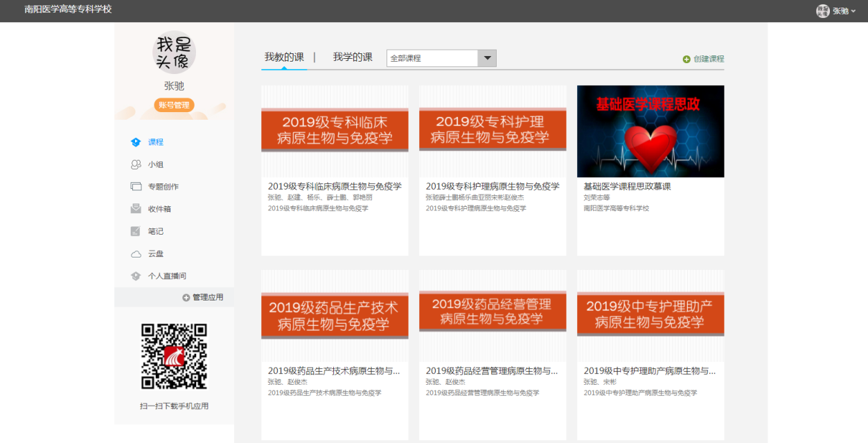This screenshot has width=868, height=443.
Task: Click the 2019级药品生产技术 course thumbnail
Action: click(x=335, y=316)
